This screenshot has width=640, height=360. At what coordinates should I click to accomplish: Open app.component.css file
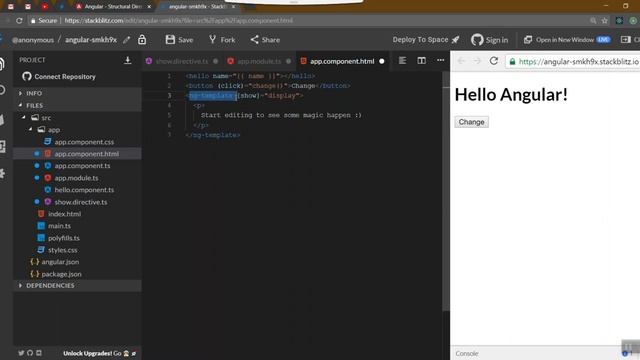pos(84,142)
